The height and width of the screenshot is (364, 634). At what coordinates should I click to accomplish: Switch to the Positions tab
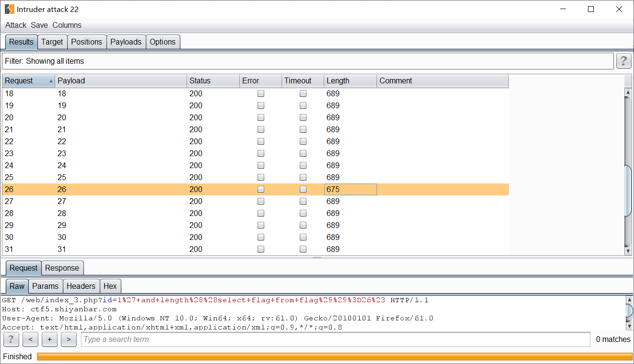(x=87, y=42)
